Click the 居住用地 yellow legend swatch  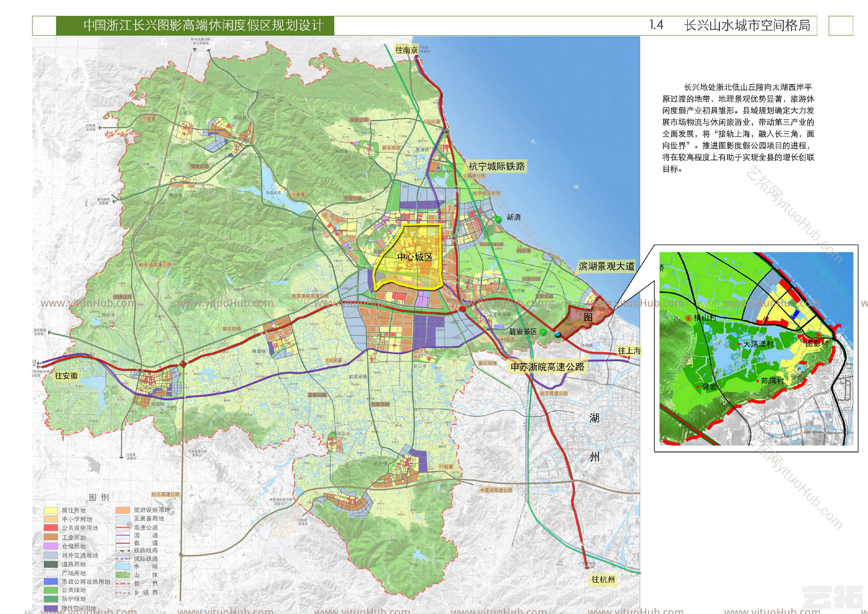coord(51,510)
